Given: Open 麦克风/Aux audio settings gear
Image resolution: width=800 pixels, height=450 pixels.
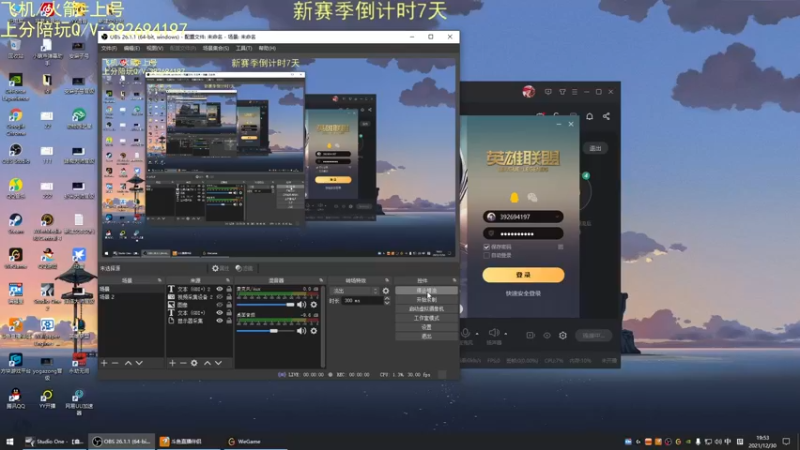Looking at the screenshot, I should pos(314,305).
